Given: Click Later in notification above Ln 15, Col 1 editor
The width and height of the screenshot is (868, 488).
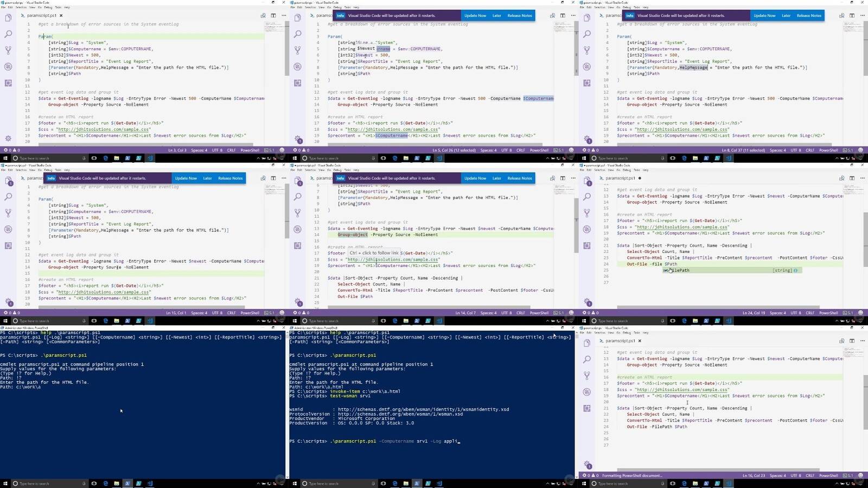Looking at the screenshot, I should (x=207, y=178).
